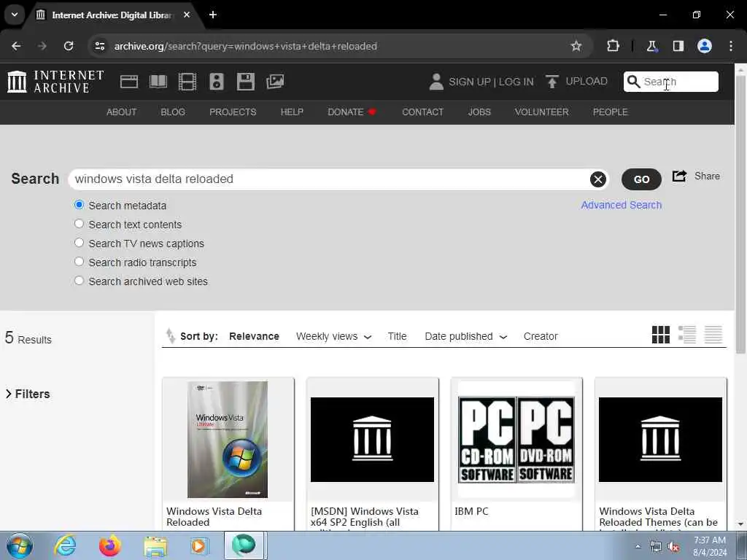This screenshot has height=560, width=747.
Task: Switch to tile grid view
Action: [x=661, y=335]
